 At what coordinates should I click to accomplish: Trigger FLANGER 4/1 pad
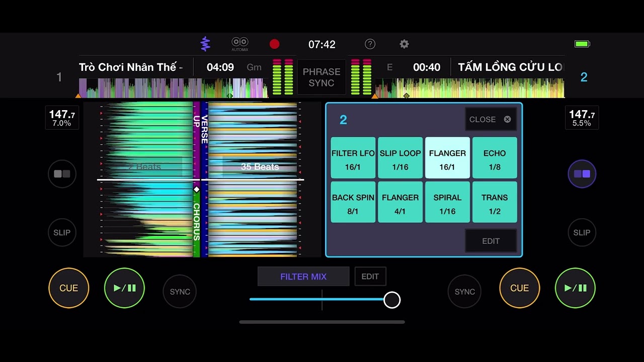[400, 202]
